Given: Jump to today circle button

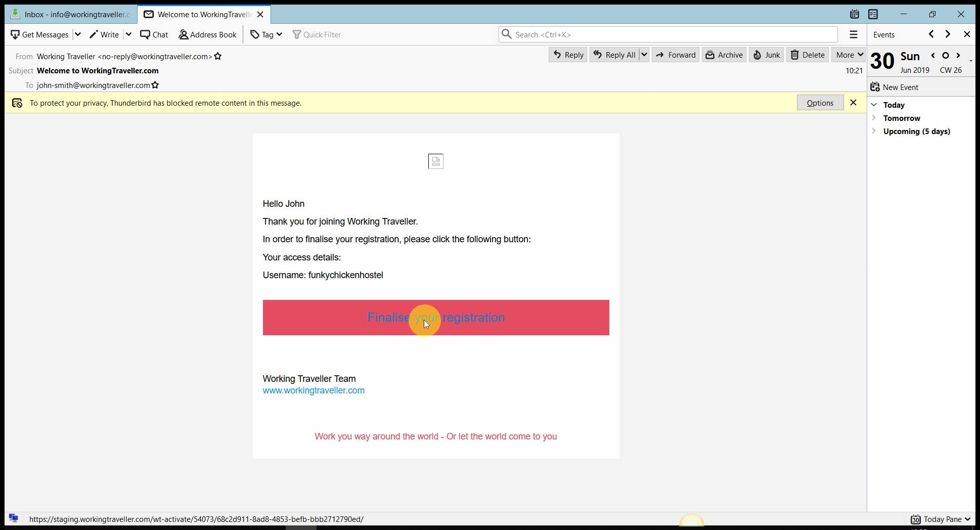Looking at the screenshot, I should (x=946, y=56).
